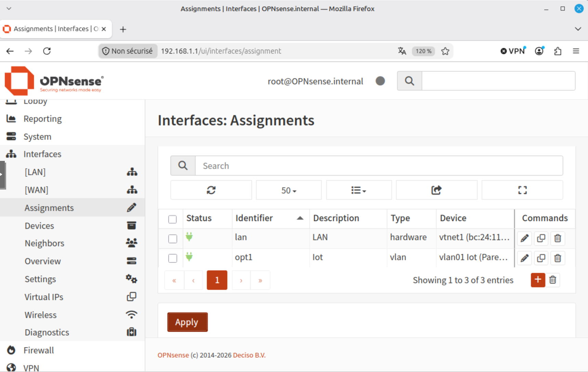Viewport: 588px width, 372px height.
Task: Go to last page double arrow
Action: (260, 280)
